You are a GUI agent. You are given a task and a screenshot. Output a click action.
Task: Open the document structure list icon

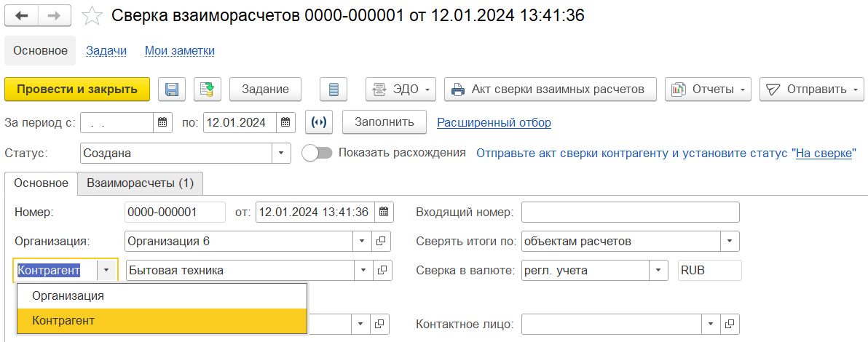point(334,90)
